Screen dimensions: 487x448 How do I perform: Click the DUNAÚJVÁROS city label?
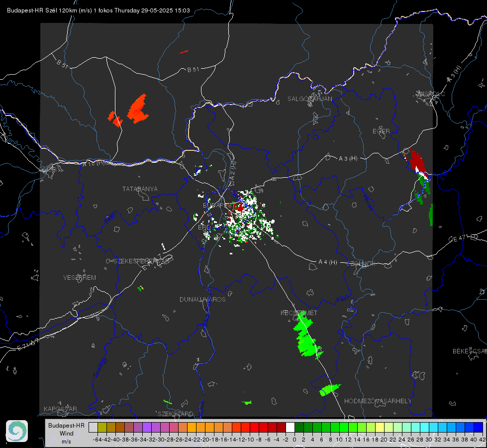(202, 299)
